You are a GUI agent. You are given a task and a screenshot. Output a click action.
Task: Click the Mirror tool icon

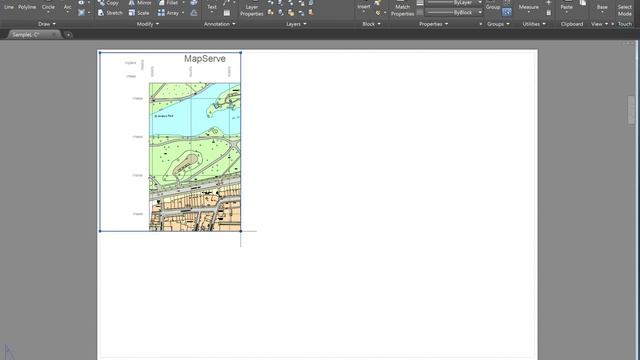(131, 3)
